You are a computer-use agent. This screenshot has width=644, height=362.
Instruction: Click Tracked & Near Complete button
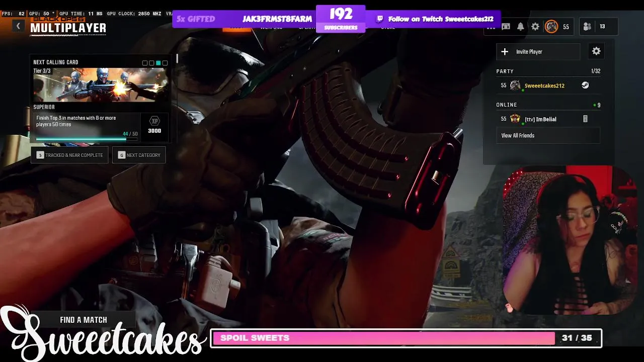point(69,155)
